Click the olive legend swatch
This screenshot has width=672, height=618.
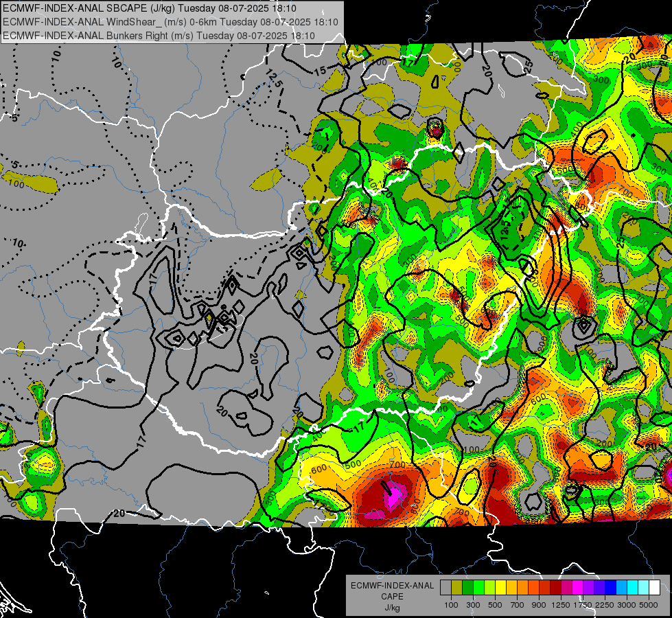(457, 587)
